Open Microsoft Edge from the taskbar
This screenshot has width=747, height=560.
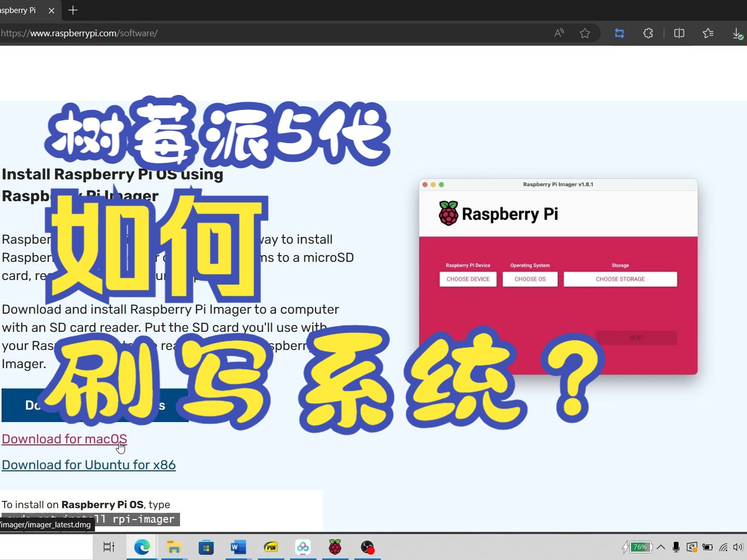[x=142, y=547]
